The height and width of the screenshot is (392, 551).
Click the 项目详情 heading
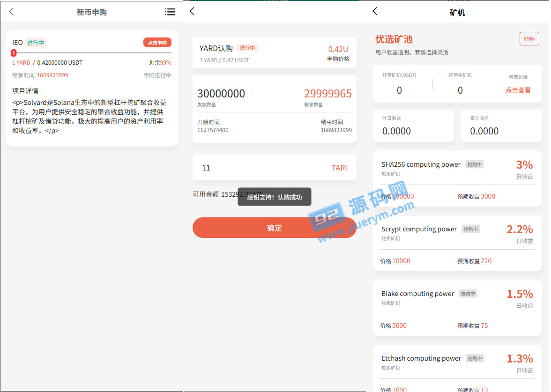tap(25, 91)
